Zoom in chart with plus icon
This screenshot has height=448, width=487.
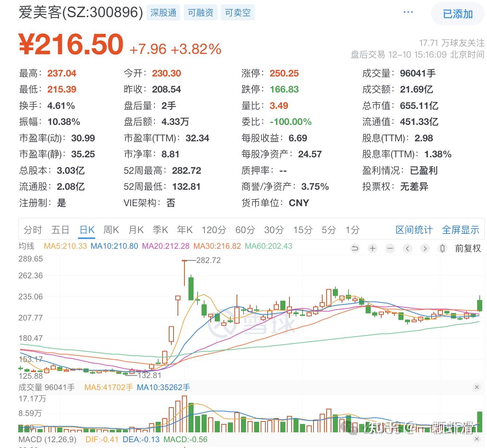click(372, 248)
